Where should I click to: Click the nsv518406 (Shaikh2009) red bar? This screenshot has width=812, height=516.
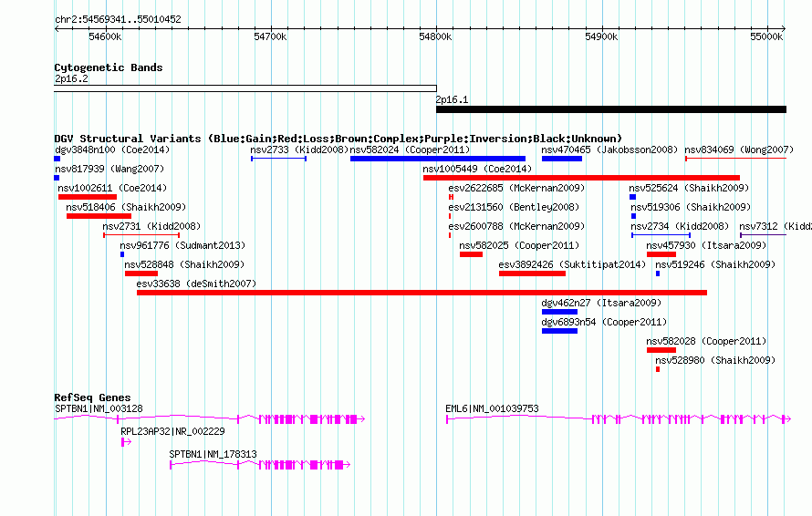[x=99, y=216]
